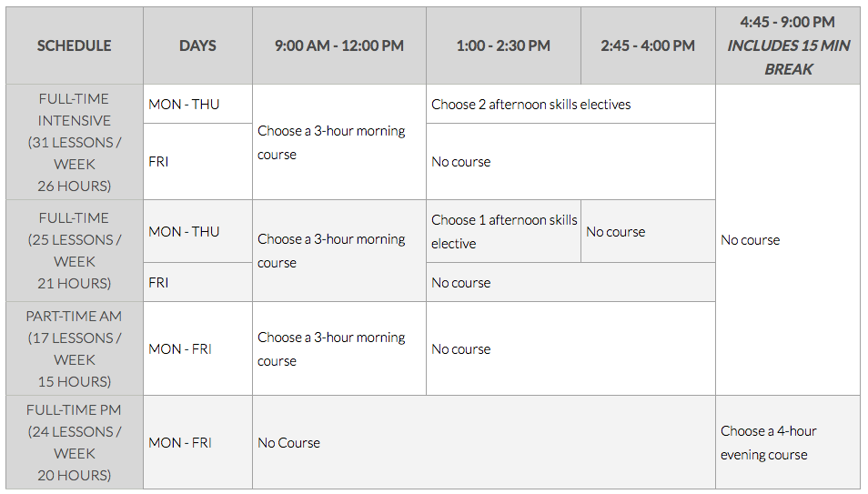Select the 1:00 - 2:30 PM header
The image size is (868, 494).
[503, 45]
